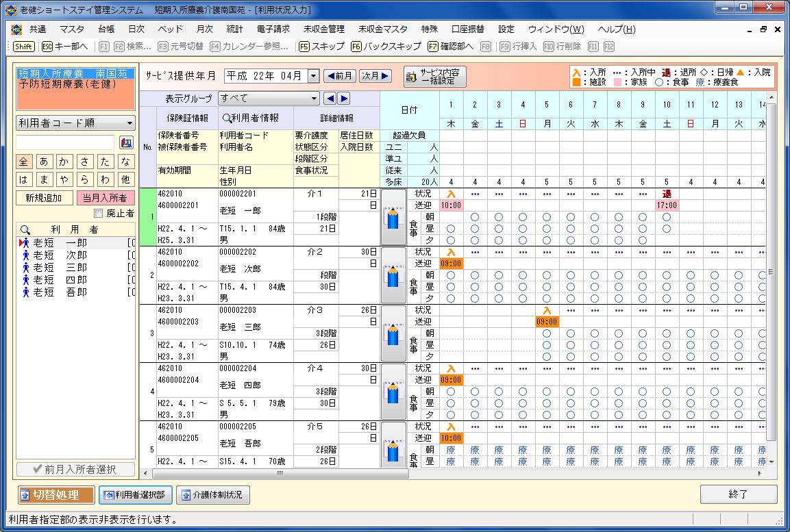Click the pencil edit icon for 老短 一郎

(393, 217)
